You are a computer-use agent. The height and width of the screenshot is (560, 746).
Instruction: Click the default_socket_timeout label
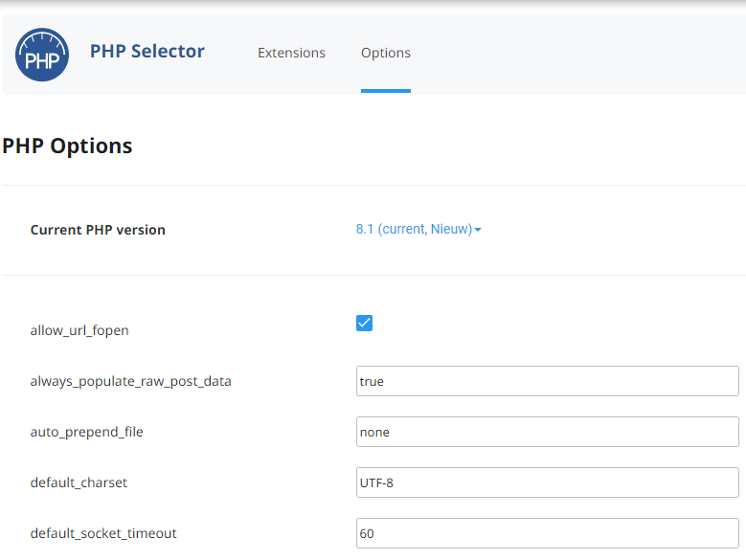103,533
